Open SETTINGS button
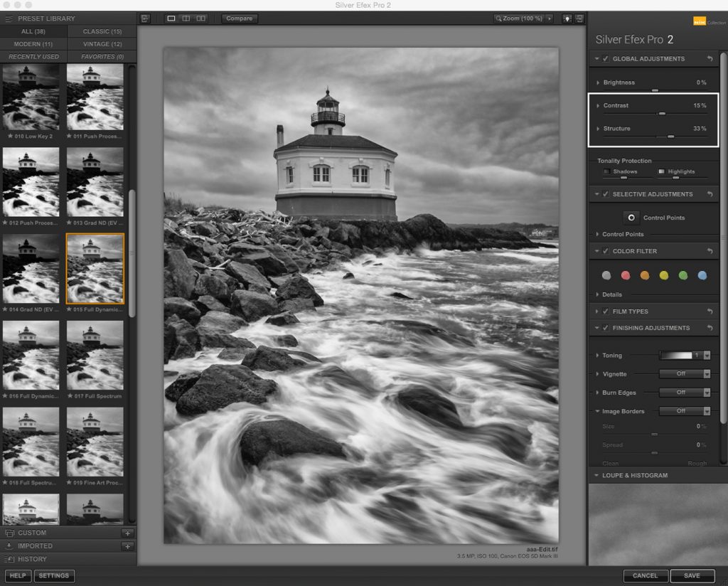 [x=54, y=576]
